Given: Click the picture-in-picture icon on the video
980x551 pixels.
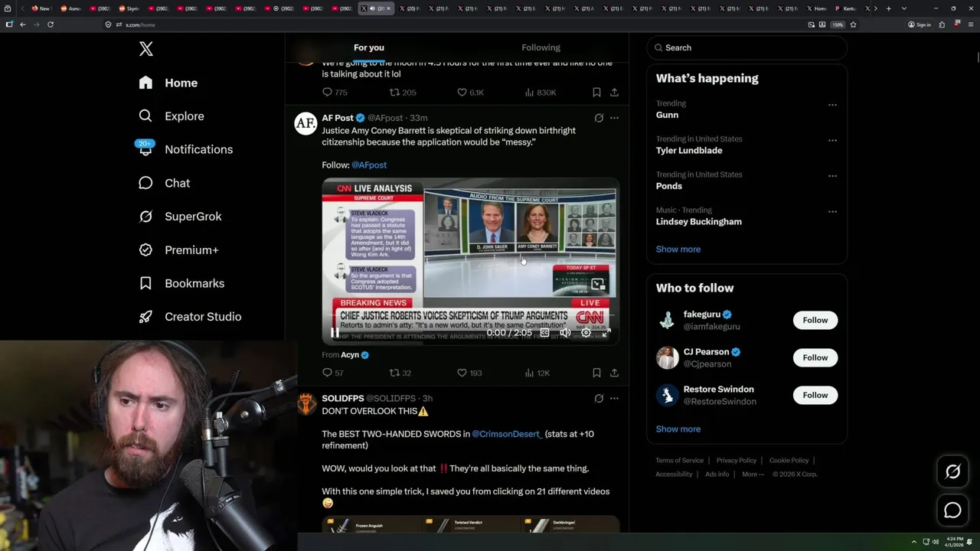Looking at the screenshot, I should click(x=597, y=284).
